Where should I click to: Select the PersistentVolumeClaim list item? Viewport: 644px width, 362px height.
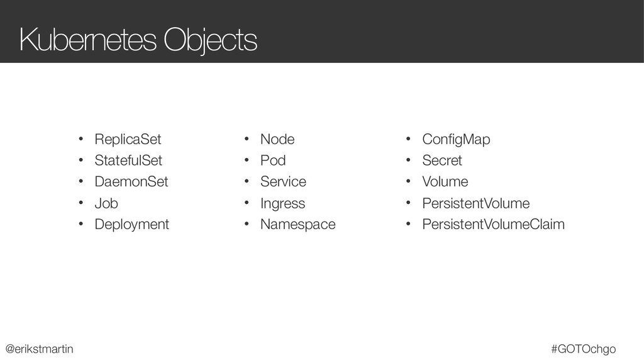[493, 225]
